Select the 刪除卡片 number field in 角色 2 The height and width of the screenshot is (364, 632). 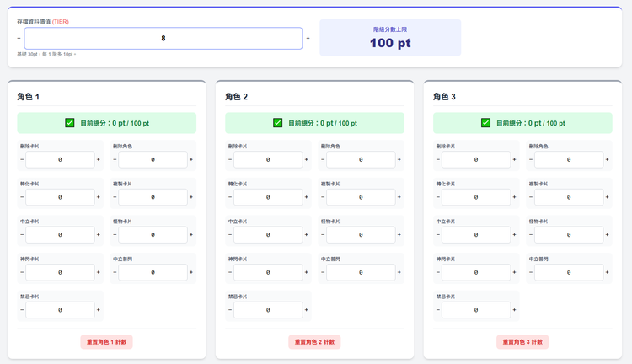[268, 159]
